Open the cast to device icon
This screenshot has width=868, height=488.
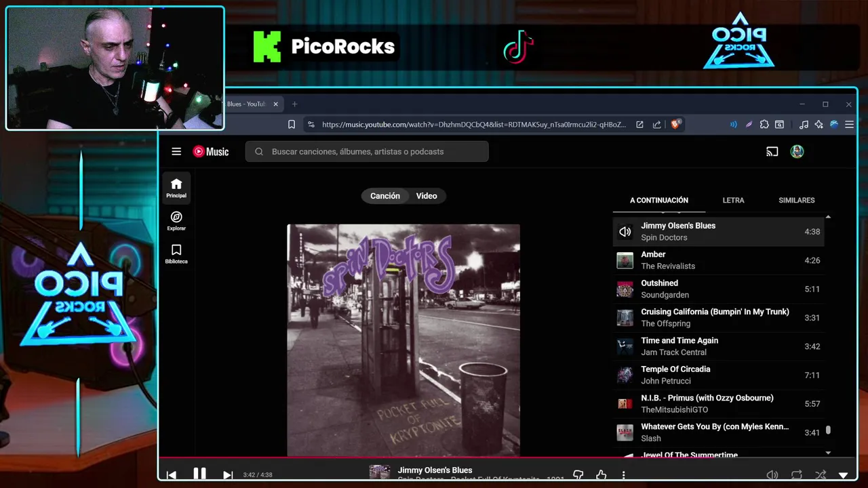point(772,152)
